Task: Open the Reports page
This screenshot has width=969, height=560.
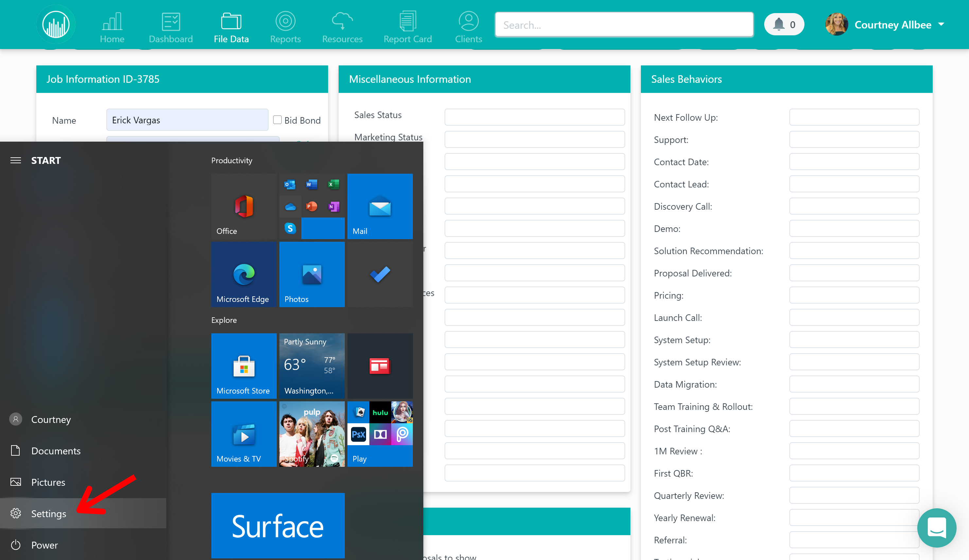Action: pyautogui.click(x=285, y=28)
